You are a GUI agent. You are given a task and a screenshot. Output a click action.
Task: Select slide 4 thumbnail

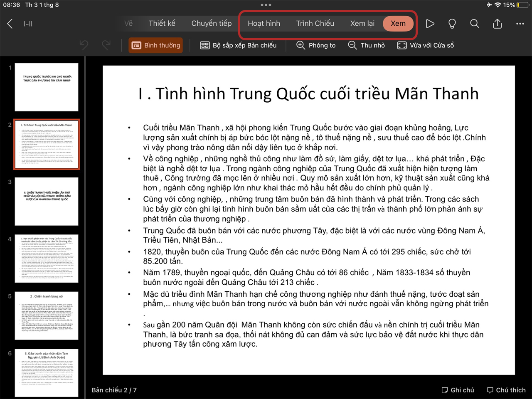(47, 259)
